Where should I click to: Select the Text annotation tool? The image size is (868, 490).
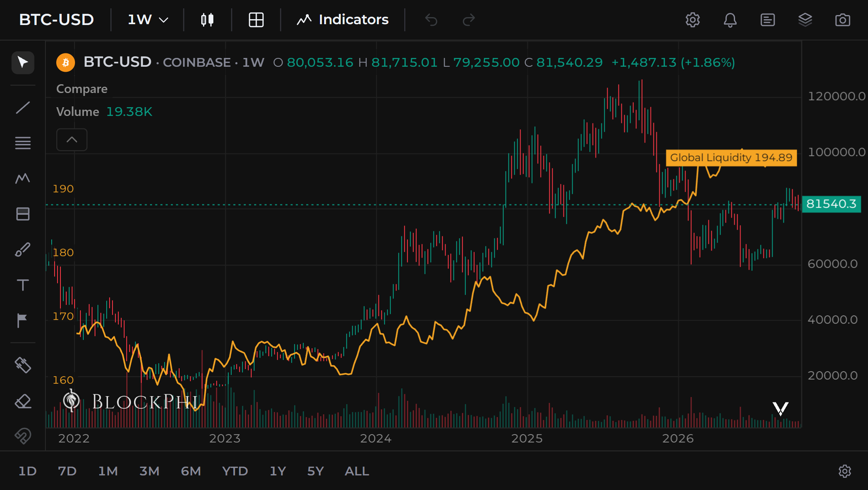coord(23,285)
